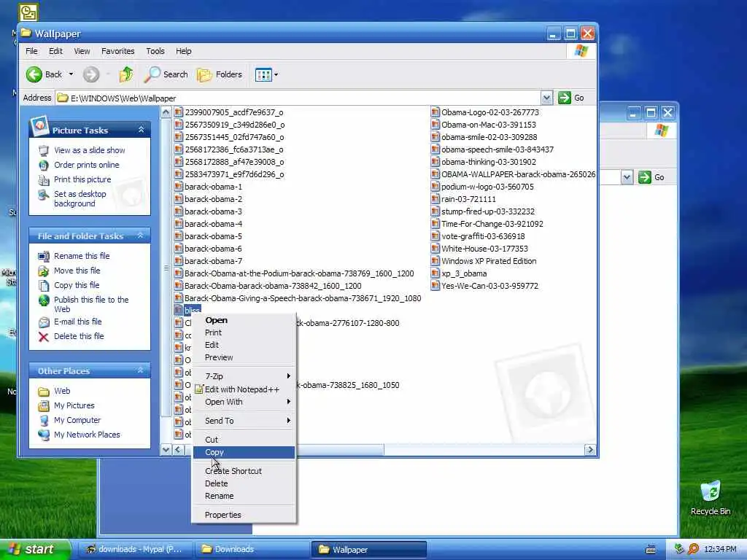Collapse the Other Places panel
This screenshot has height=560, width=747.
(x=141, y=370)
